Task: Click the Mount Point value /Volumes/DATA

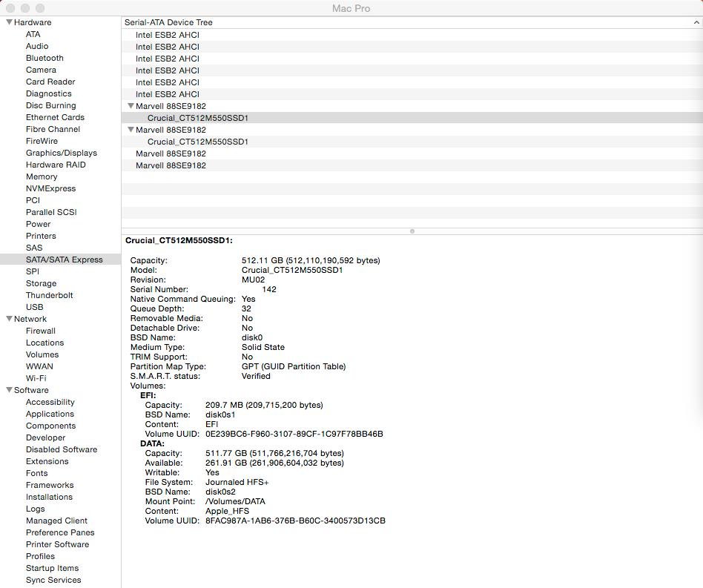Action: pos(235,501)
